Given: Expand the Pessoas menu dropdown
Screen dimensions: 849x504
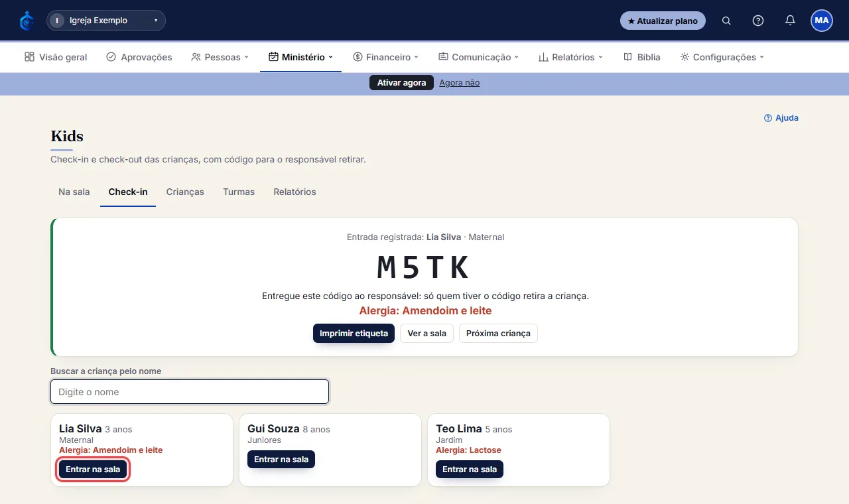Looking at the screenshot, I should tap(220, 57).
